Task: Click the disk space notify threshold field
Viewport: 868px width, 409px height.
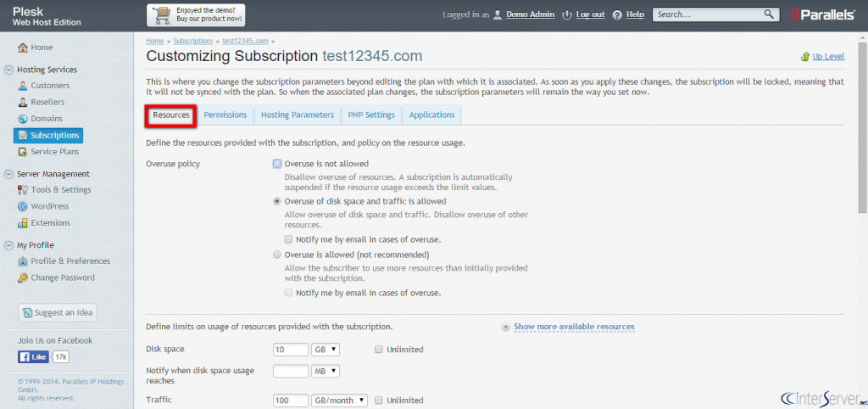Action: coord(291,371)
